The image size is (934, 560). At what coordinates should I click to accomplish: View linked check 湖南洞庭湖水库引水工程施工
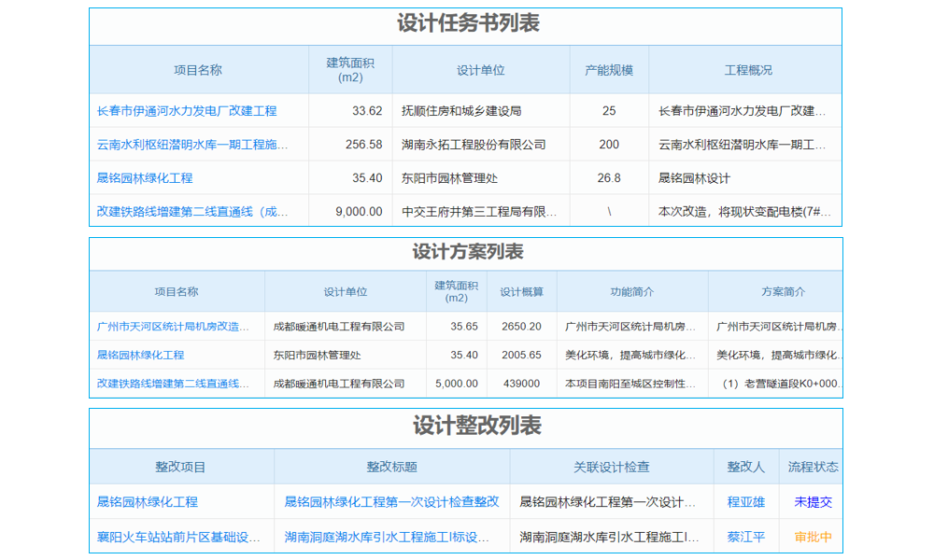[x=607, y=539]
